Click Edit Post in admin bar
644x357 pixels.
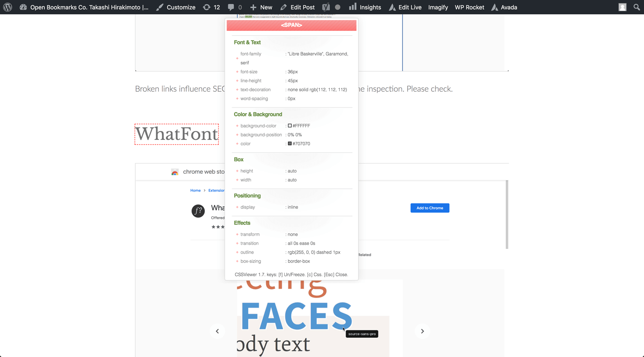click(297, 7)
